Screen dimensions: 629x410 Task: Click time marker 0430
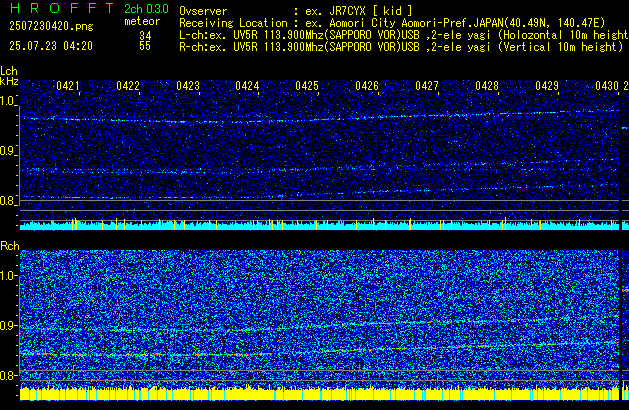[607, 86]
